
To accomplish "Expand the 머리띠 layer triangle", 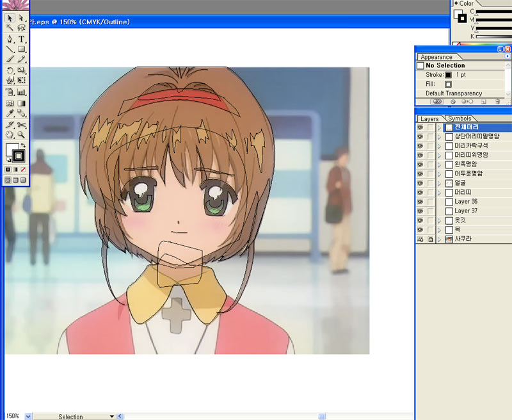I will [x=439, y=193].
